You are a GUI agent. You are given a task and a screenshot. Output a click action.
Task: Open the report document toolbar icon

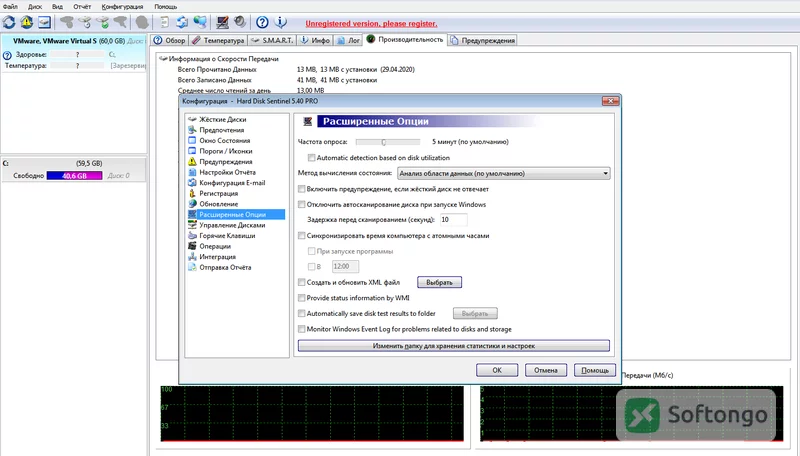click(x=164, y=22)
